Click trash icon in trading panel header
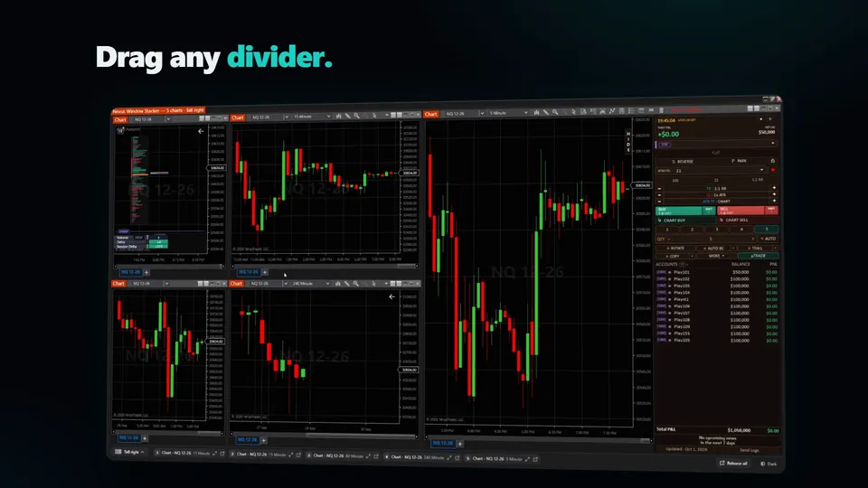The height and width of the screenshot is (488, 868). pos(661,110)
